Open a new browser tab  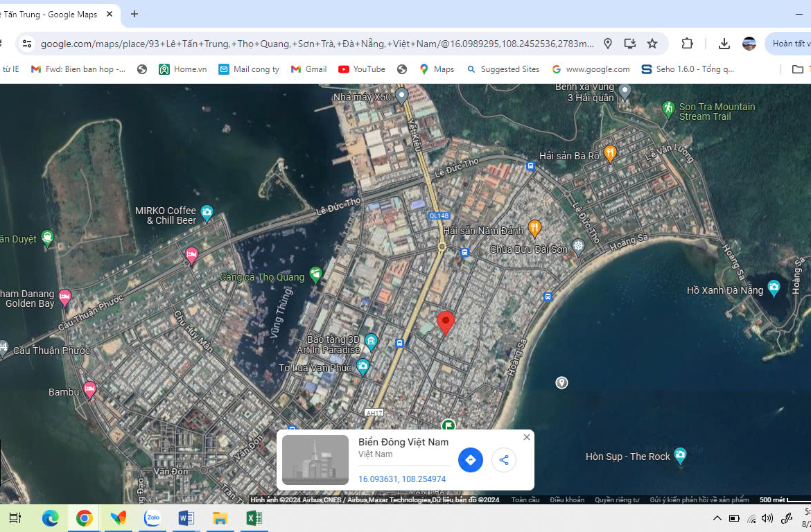pyautogui.click(x=134, y=14)
